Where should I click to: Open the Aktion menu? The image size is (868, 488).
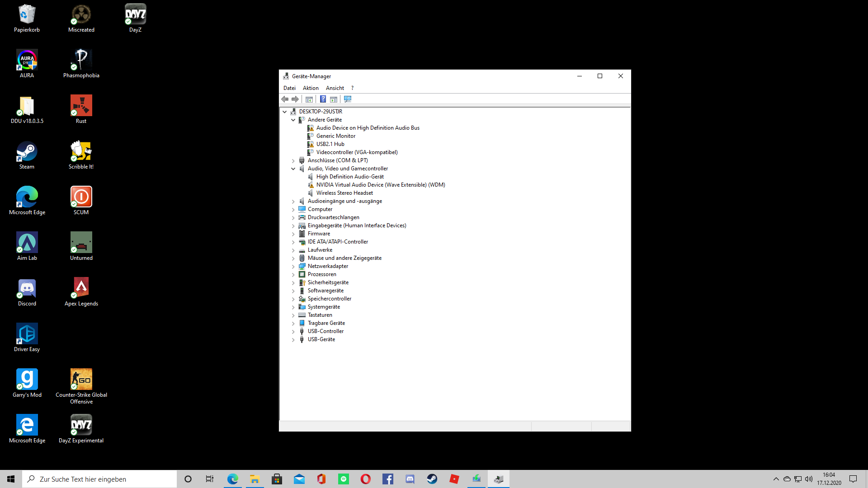pyautogui.click(x=311, y=88)
